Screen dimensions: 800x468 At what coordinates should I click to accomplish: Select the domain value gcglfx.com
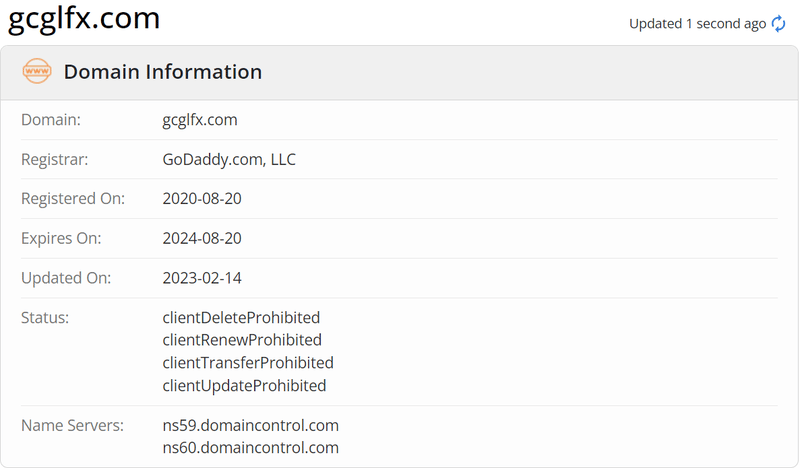pos(200,120)
